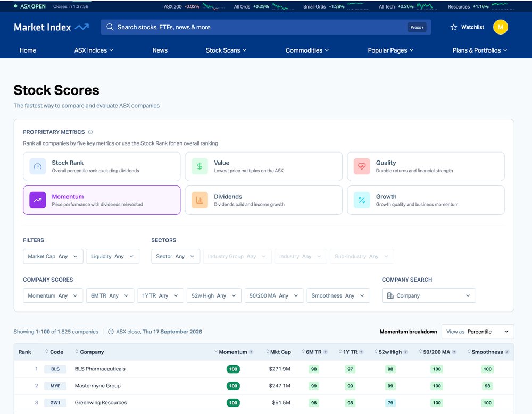Screen dimensions: 532x414
Task: Click the Market Index logo
Action: (51, 27)
